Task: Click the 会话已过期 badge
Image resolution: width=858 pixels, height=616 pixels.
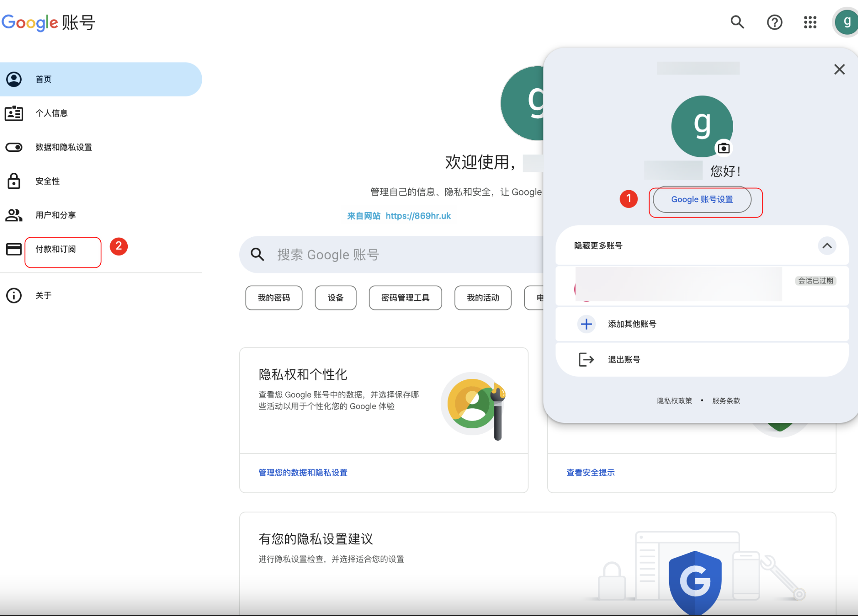Action: click(816, 281)
